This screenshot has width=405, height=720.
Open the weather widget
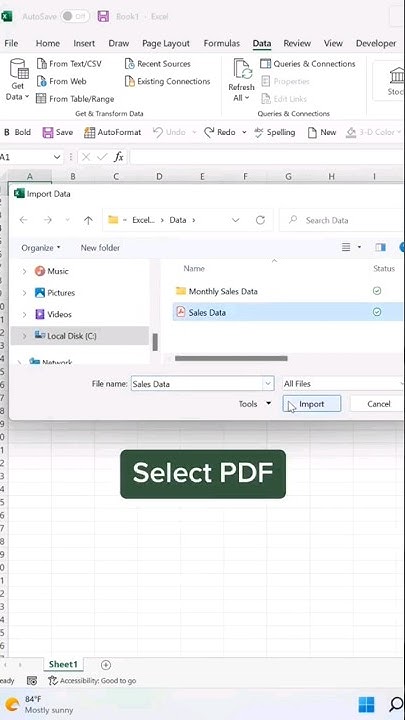pyautogui.click(x=39, y=704)
